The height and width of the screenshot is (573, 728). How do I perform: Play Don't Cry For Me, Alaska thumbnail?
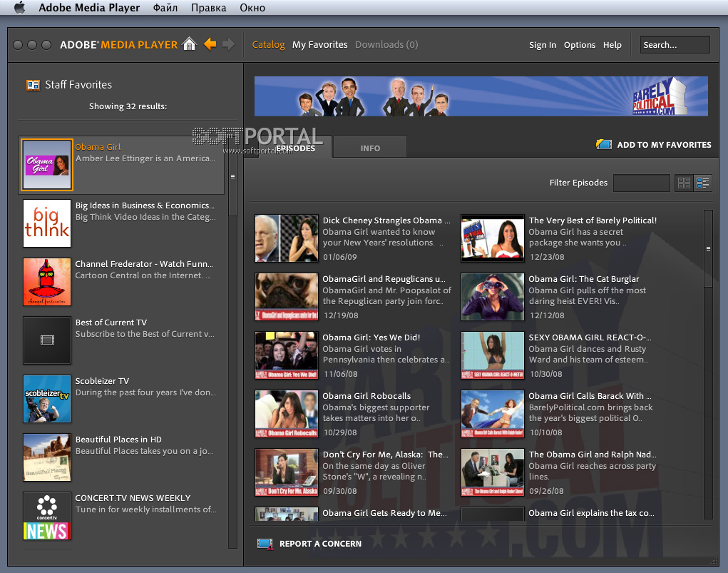[x=287, y=472]
